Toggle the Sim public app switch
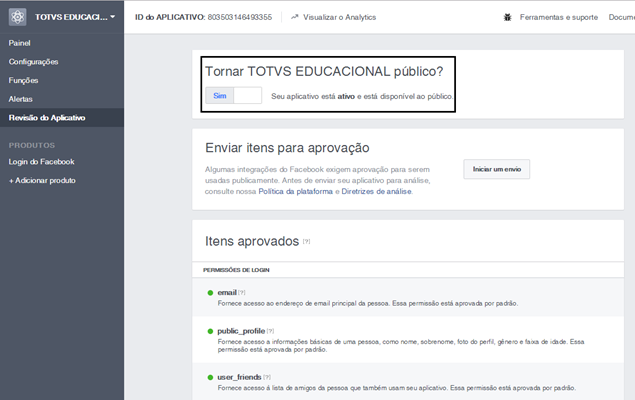 pyautogui.click(x=234, y=96)
